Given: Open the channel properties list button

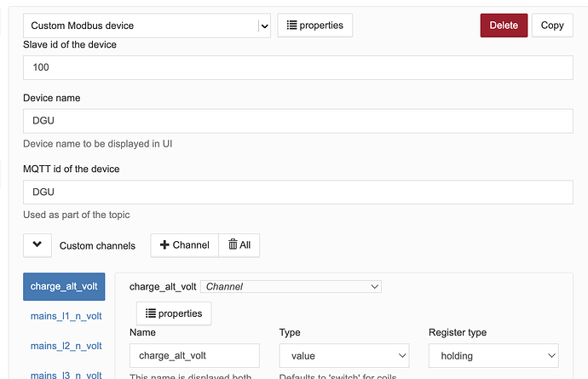Looking at the screenshot, I should (174, 313).
